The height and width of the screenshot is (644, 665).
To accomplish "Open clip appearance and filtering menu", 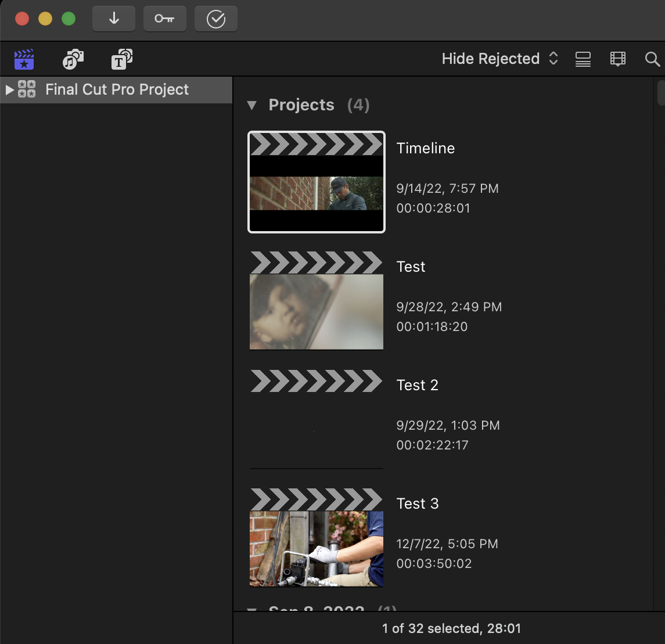I will tap(617, 59).
